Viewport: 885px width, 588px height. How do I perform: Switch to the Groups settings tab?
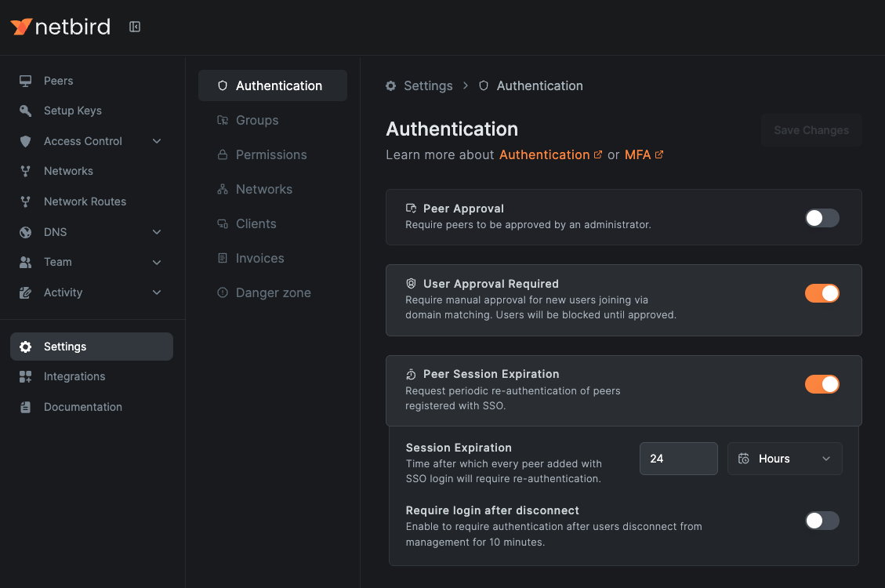coord(257,120)
